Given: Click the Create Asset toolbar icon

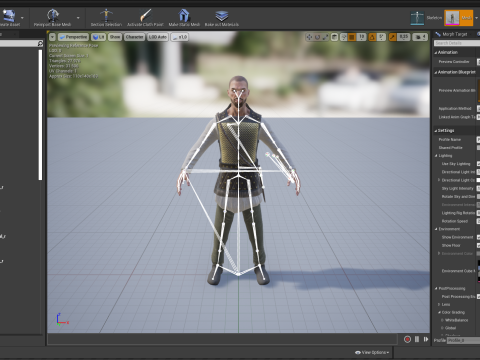Looking at the screenshot, I should [8, 15].
